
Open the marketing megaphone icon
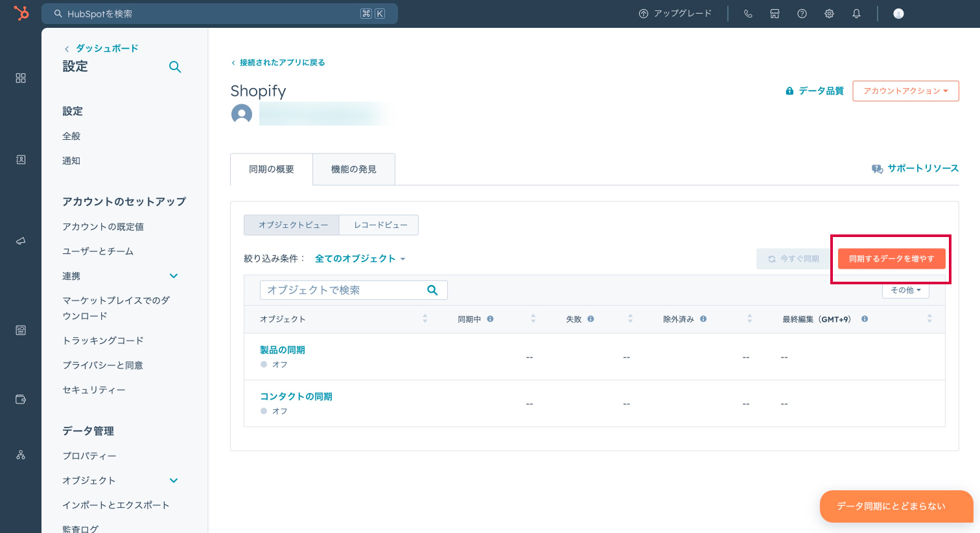coord(21,241)
